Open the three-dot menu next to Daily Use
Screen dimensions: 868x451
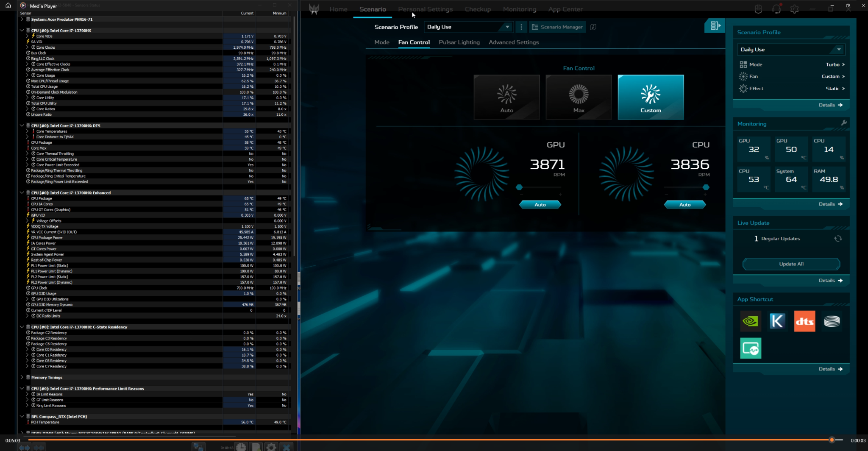click(x=521, y=27)
